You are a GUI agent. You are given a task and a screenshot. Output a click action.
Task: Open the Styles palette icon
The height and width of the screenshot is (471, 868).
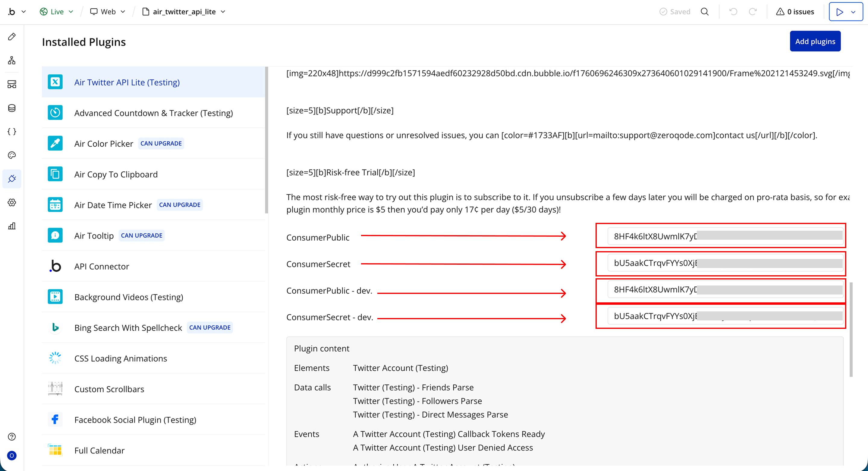pos(12,155)
